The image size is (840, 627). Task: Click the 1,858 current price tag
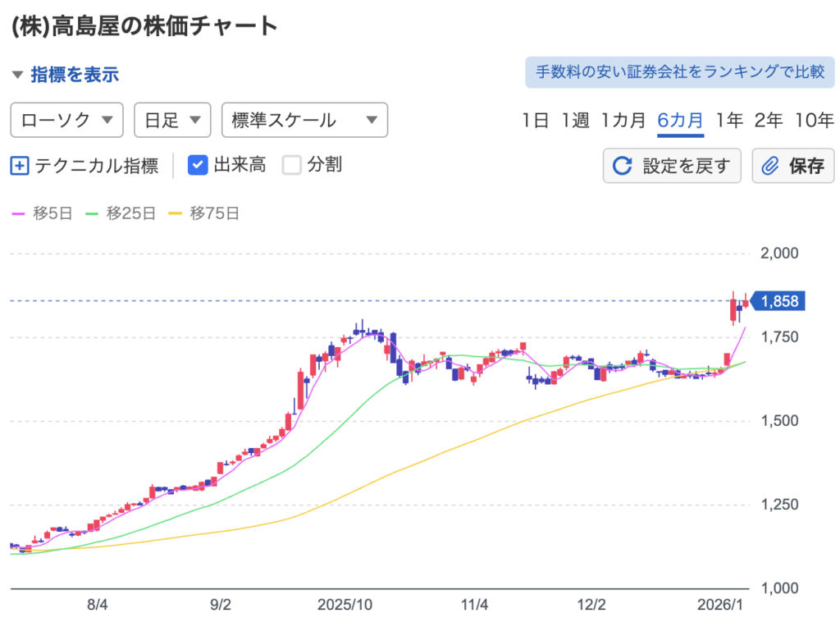click(x=778, y=301)
